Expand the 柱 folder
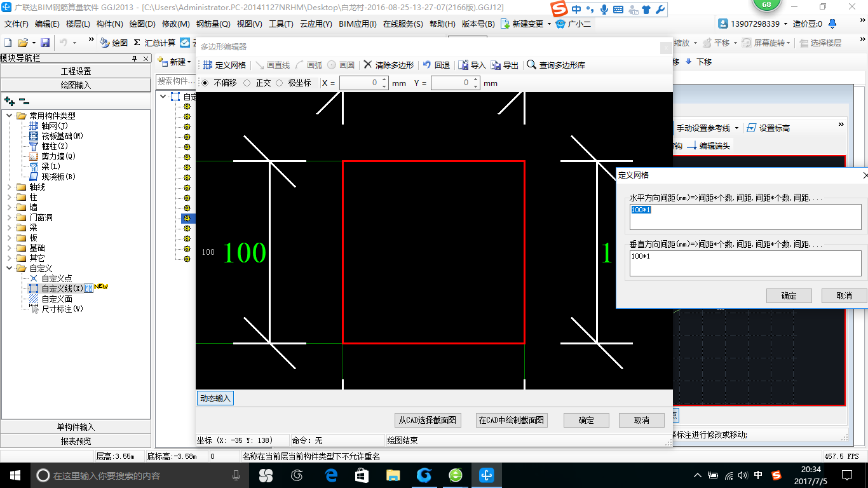 10,197
